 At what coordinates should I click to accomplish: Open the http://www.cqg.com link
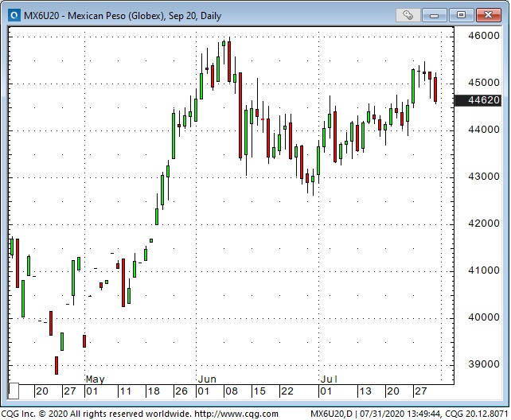pos(236,414)
